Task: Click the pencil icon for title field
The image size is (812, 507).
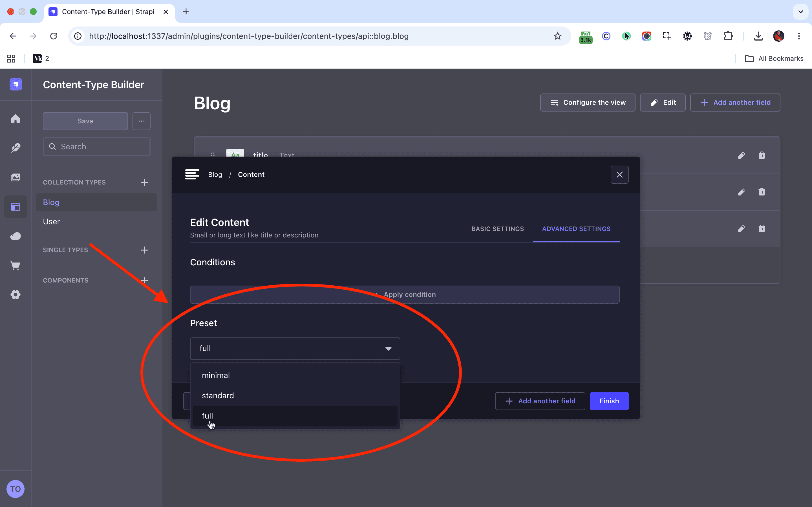Action: point(742,155)
